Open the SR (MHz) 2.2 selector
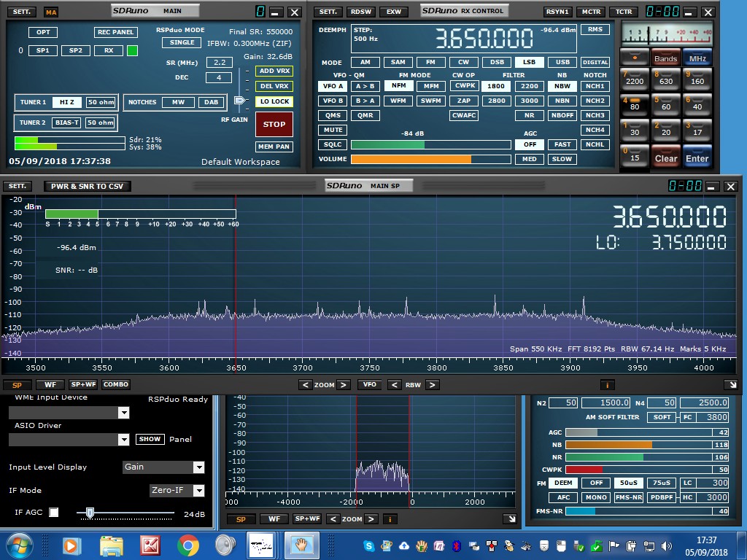The image size is (747, 560). click(220, 62)
